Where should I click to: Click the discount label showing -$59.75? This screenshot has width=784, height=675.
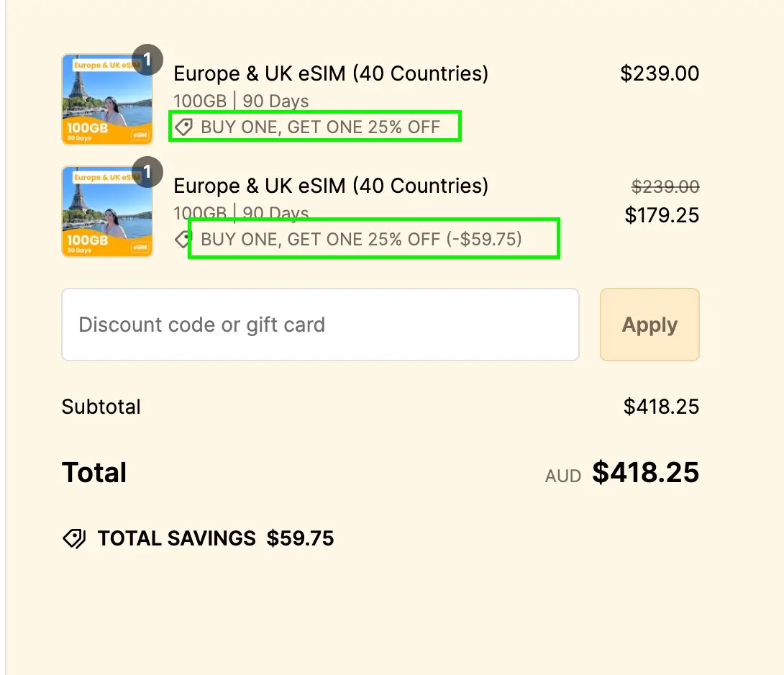pos(361,239)
